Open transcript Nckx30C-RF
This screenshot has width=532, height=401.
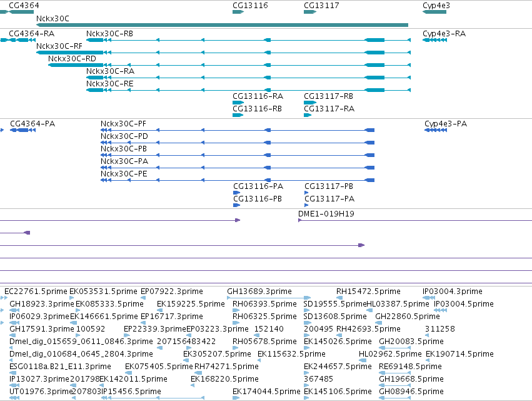(x=59, y=46)
